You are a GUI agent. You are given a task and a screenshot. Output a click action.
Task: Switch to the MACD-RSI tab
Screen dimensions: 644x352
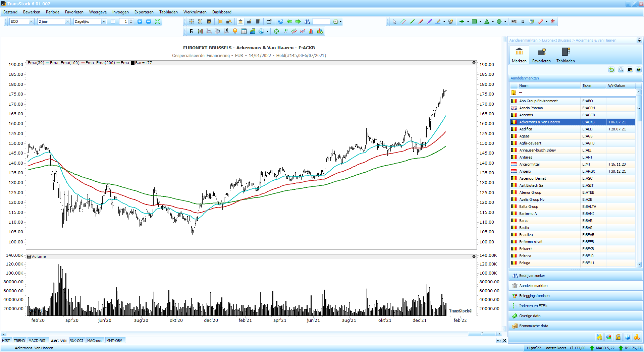37,341
